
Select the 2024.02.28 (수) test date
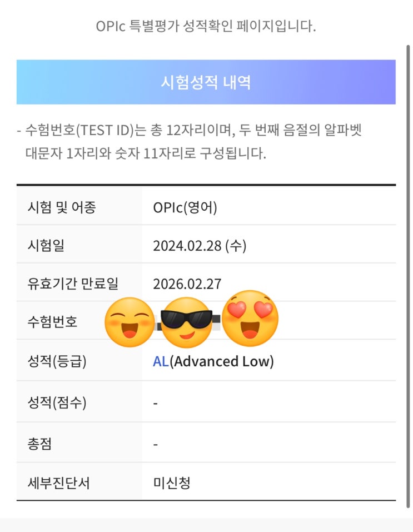[200, 245]
